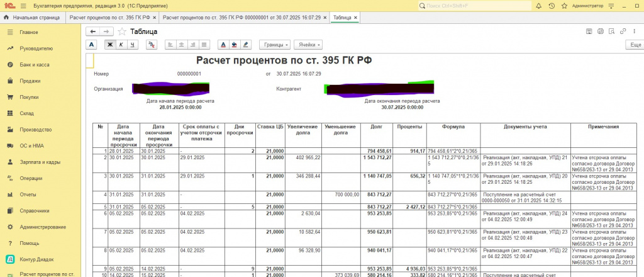Screen dimensions: 644x277
Task: Open Банк и касса section
Action: (x=40, y=65)
